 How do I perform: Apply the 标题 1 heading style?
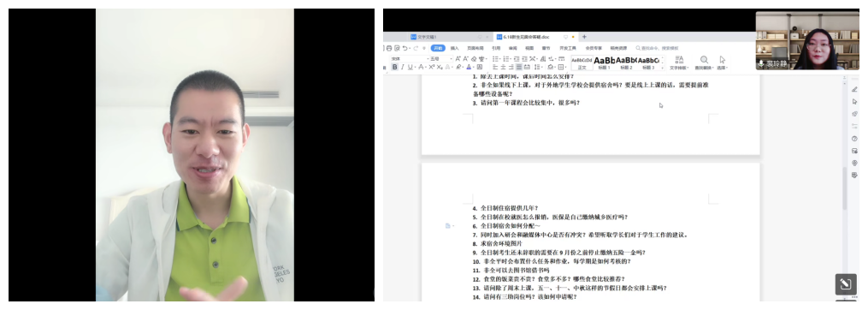point(604,63)
